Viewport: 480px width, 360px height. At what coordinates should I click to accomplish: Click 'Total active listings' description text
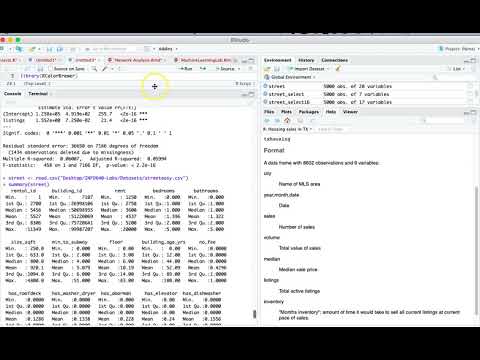[x=299, y=291]
